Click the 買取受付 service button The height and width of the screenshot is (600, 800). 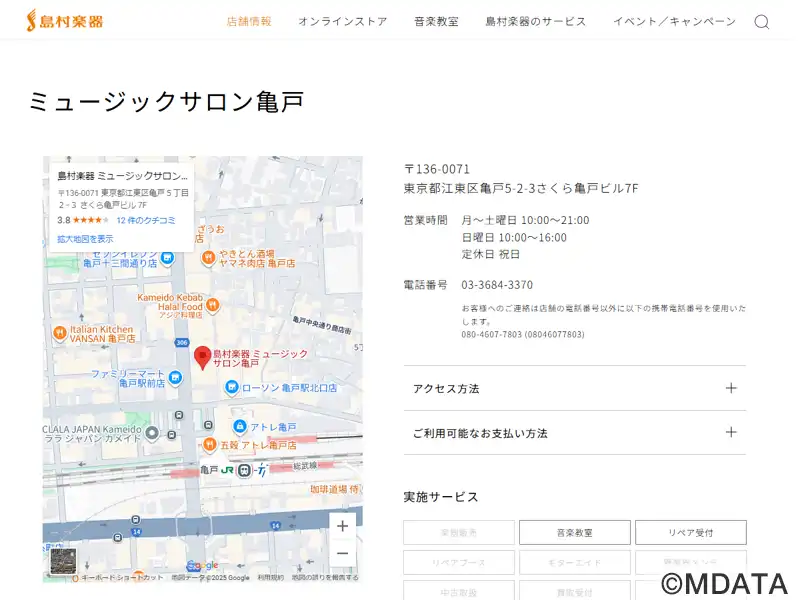(x=574, y=592)
